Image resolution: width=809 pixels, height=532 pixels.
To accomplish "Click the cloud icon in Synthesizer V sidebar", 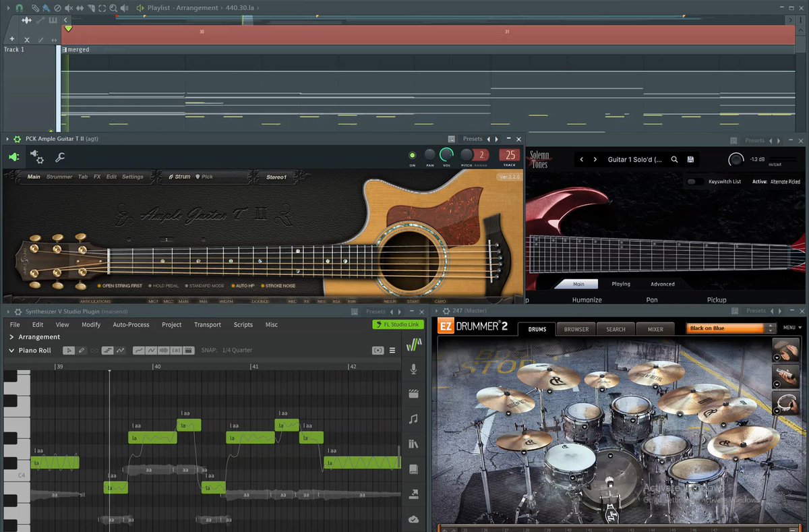I will [x=413, y=519].
